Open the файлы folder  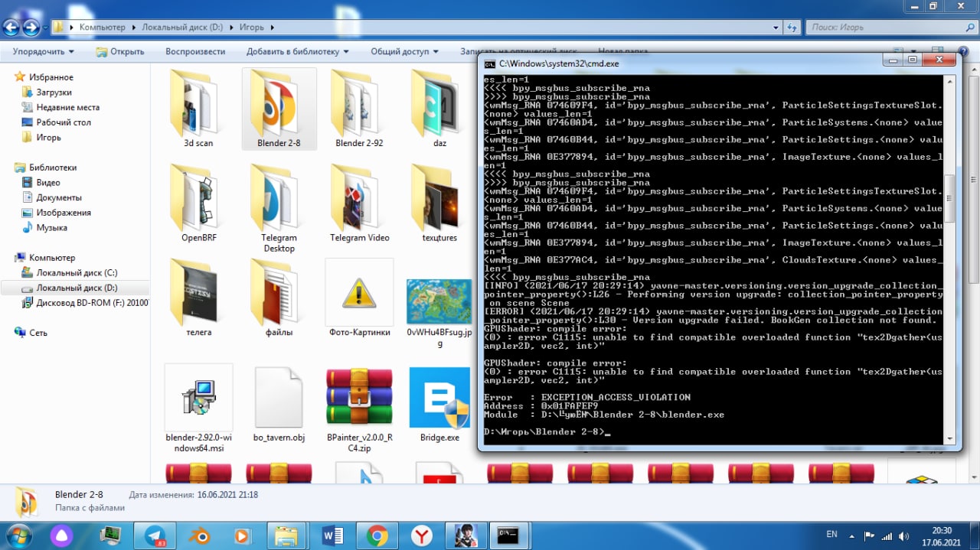coord(279,298)
